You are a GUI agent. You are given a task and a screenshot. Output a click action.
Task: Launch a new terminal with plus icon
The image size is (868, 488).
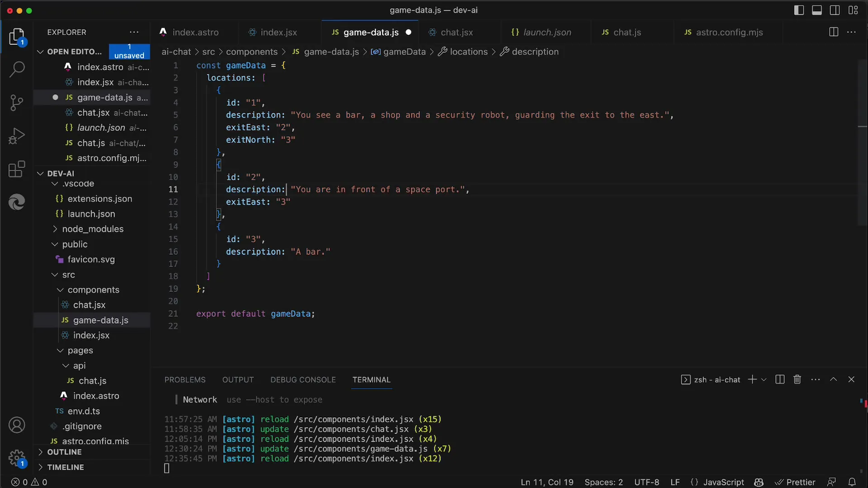752,379
